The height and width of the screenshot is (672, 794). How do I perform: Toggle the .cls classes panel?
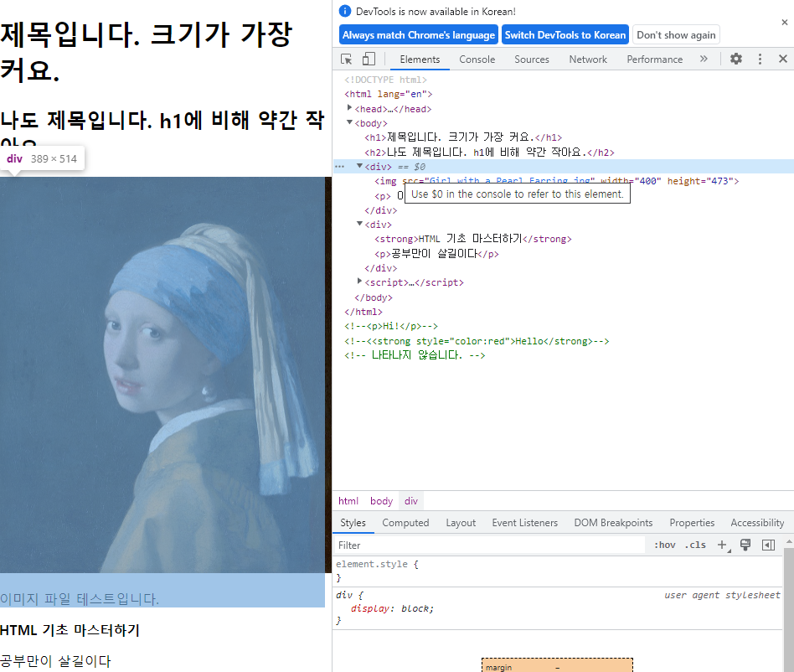coord(695,545)
